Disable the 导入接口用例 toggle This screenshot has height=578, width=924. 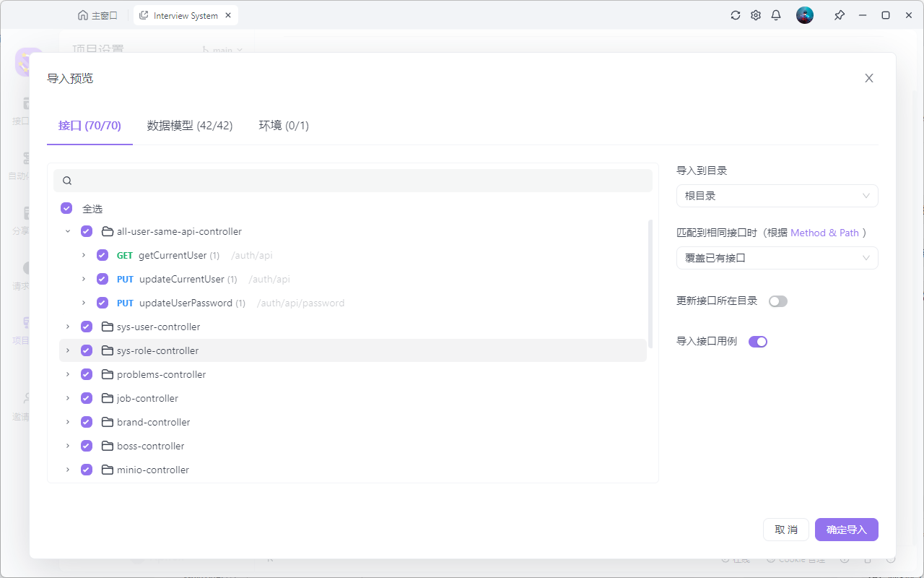click(x=757, y=341)
